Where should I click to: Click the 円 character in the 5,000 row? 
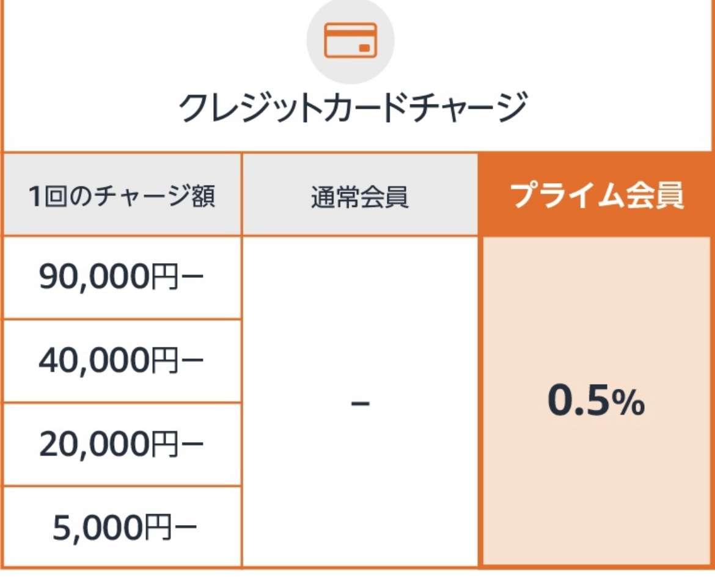[x=158, y=528]
